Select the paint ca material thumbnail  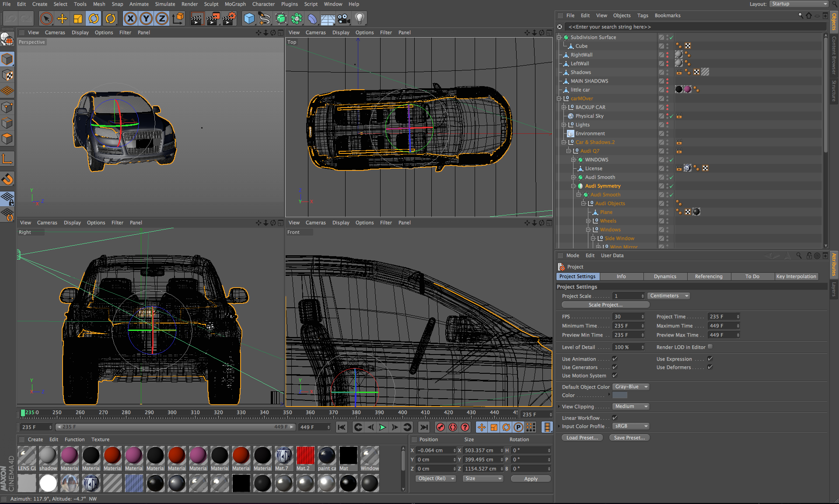[x=327, y=459]
